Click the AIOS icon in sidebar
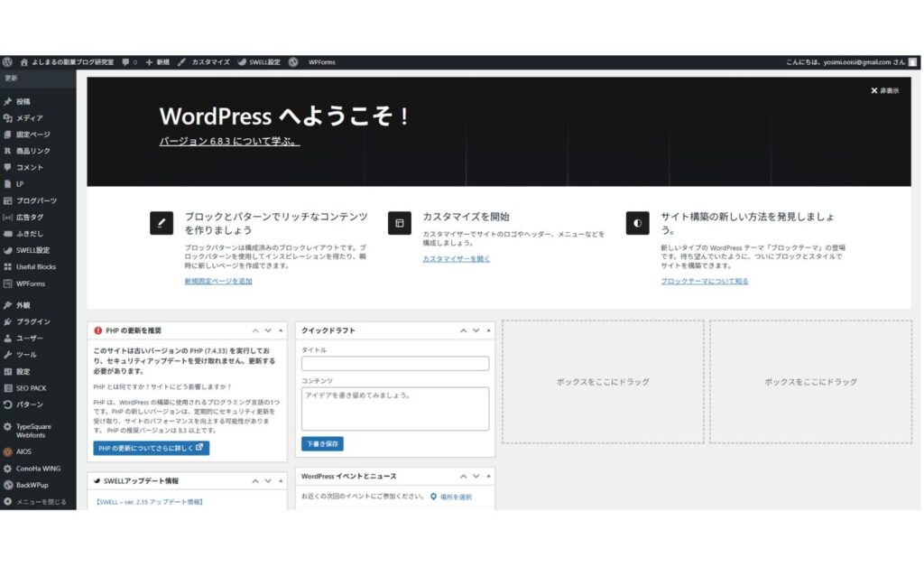This screenshot has width=924, height=567. coord(8,451)
